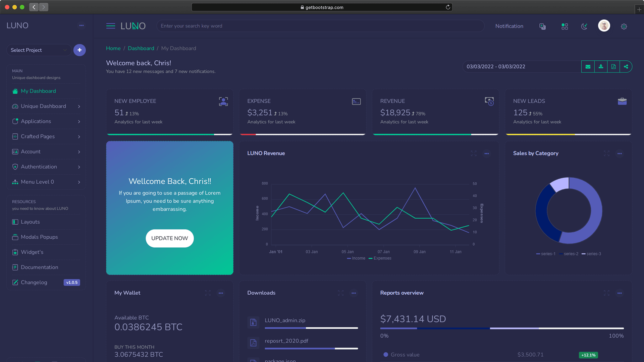The height and width of the screenshot is (362, 644).
Task: Click the PDF file icon button near date range
Action: pos(613,66)
